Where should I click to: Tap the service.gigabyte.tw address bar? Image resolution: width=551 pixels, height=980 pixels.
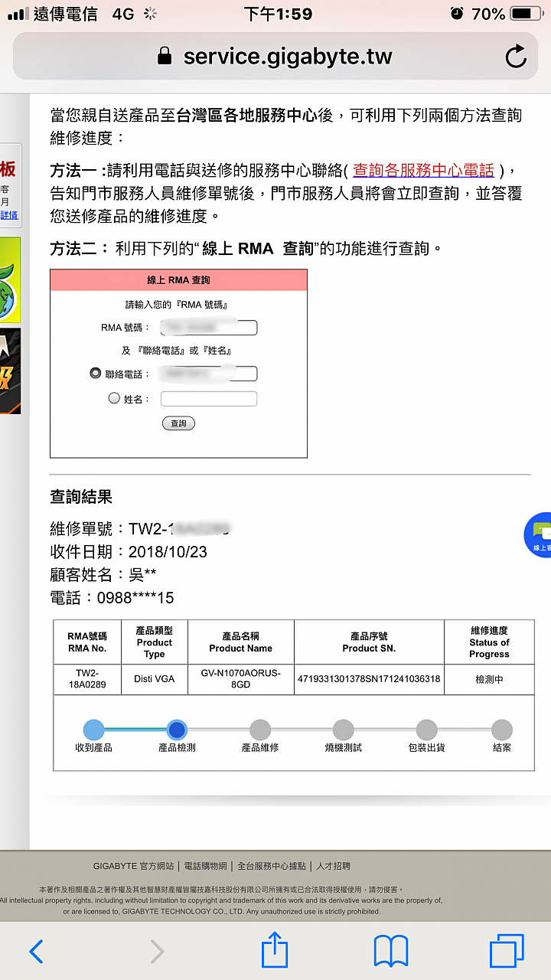coord(275,57)
